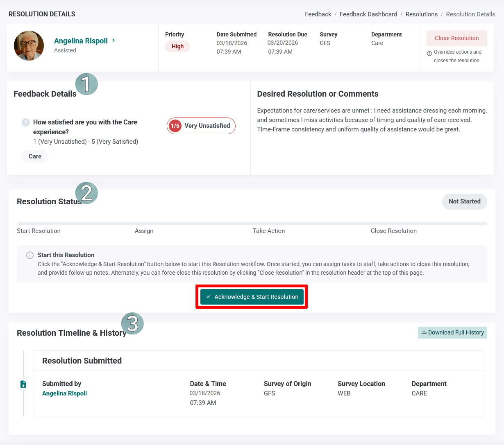Click Date Submitted value 03/18/2026
The image size is (504, 445).
[x=232, y=43]
